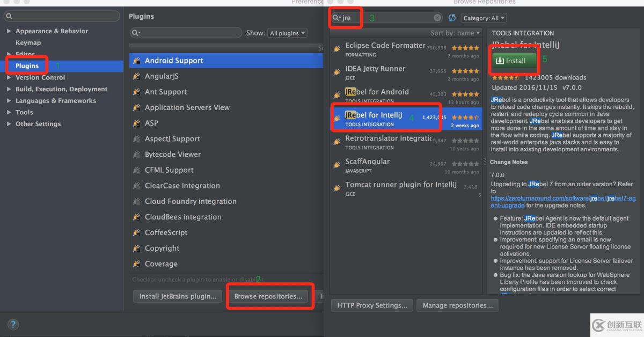Select Plugins in the settings sidebar
This screenshot has height=337, width=644.
pos(27,66)
